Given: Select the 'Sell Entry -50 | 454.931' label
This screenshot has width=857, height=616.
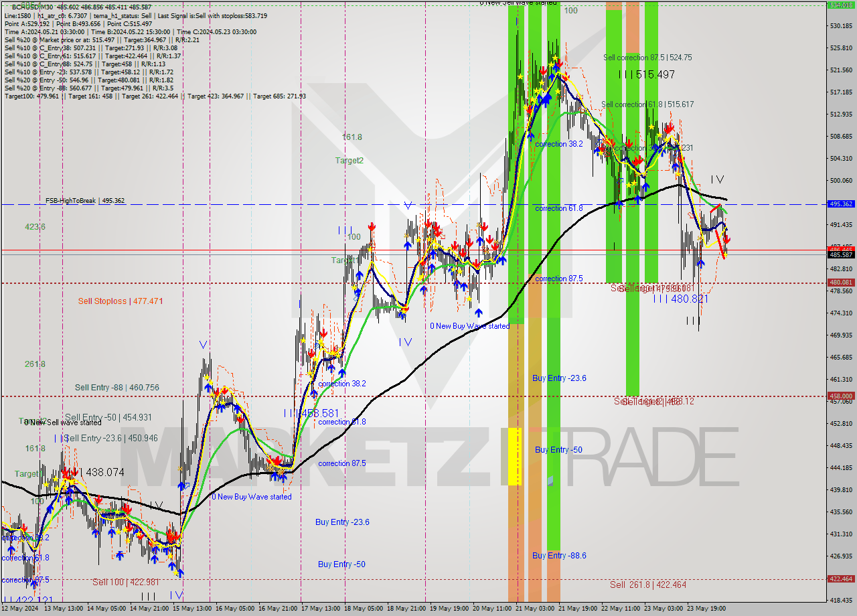Looking at the screenshot, I should [108, 417].
